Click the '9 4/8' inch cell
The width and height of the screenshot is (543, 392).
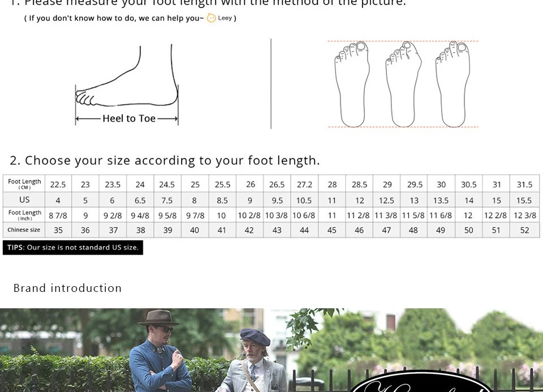(140, 216)
